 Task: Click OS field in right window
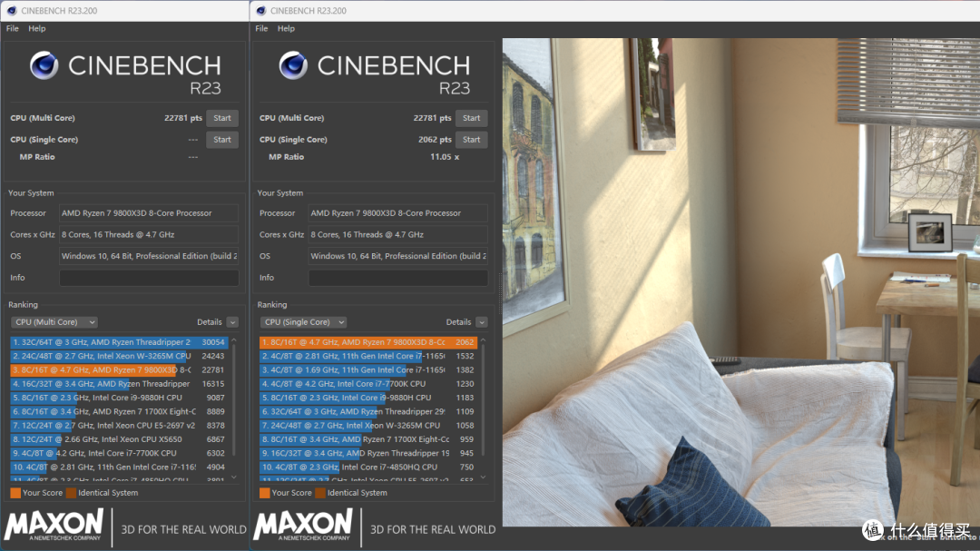click(x=398, y=256)
